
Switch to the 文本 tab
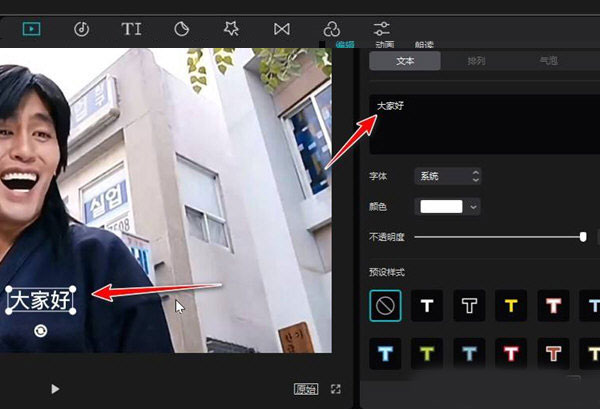tap(405, 61)
